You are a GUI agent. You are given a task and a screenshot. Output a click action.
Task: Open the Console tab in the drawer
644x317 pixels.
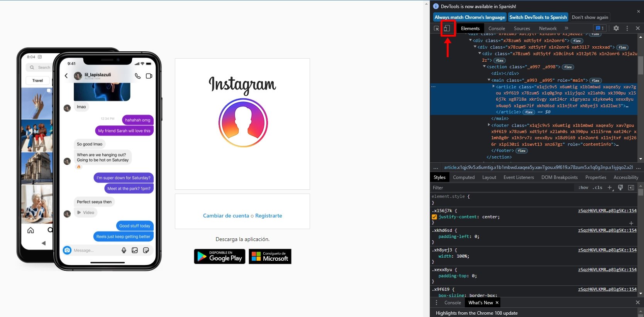pos(452,303)
